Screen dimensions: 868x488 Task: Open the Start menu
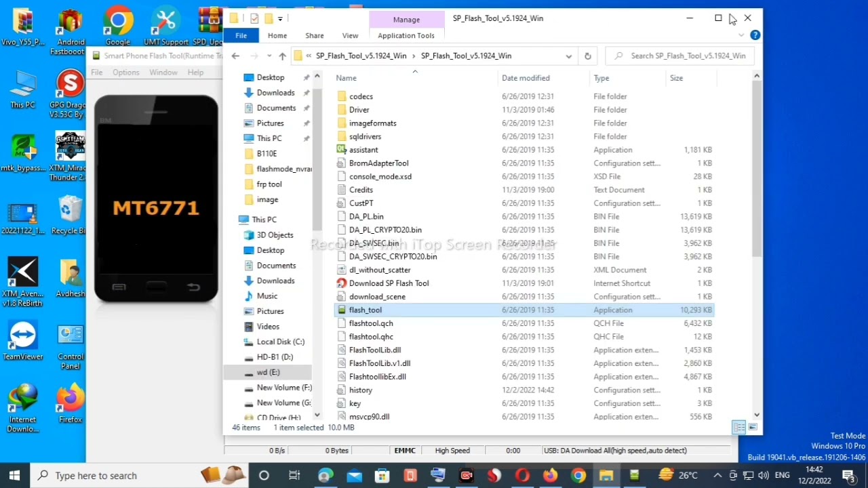coord(15,476)
